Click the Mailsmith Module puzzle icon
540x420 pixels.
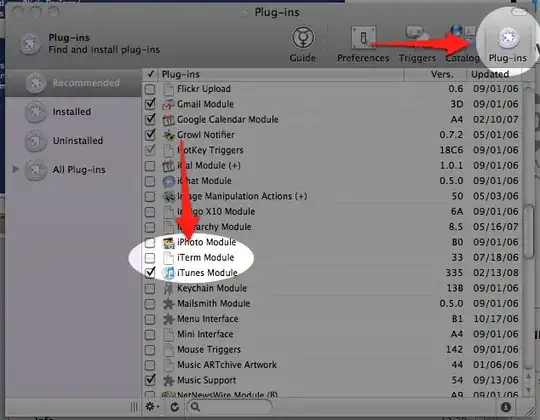(169, 304)
